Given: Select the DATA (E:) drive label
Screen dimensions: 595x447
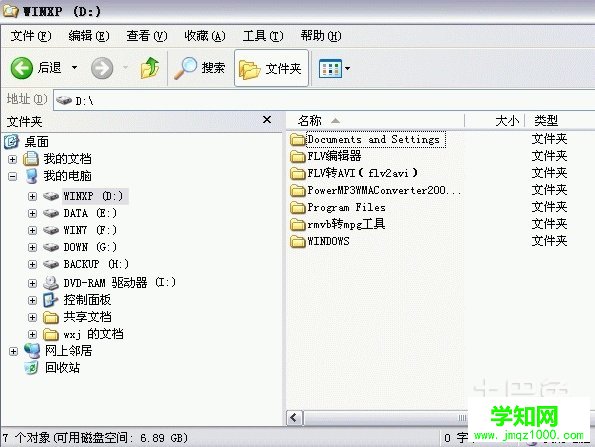Looking at the screenshot, I should click(x=90, y=213).
